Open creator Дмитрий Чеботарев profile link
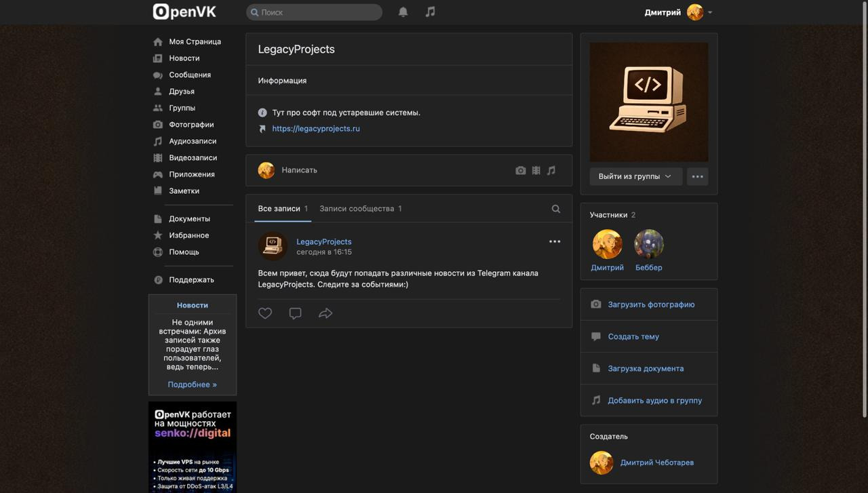868x493 pixels. (657, 462)
